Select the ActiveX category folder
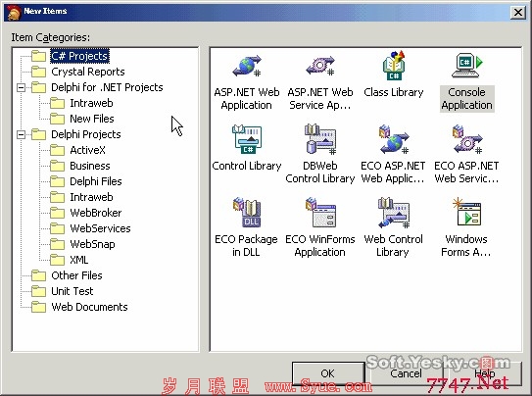The image size is (532, 396). pyautogui.click(x=87, y=150)
